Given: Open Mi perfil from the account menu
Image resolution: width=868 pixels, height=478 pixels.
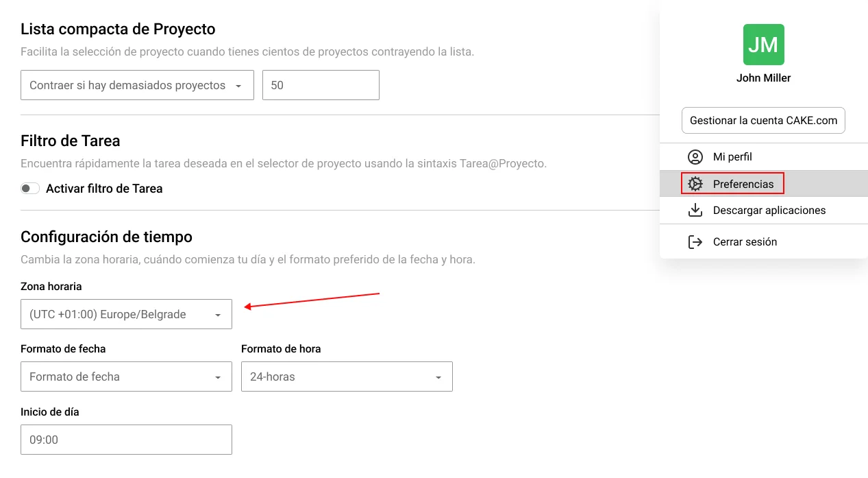Looking at the screenshot, I should coord(733,156).
